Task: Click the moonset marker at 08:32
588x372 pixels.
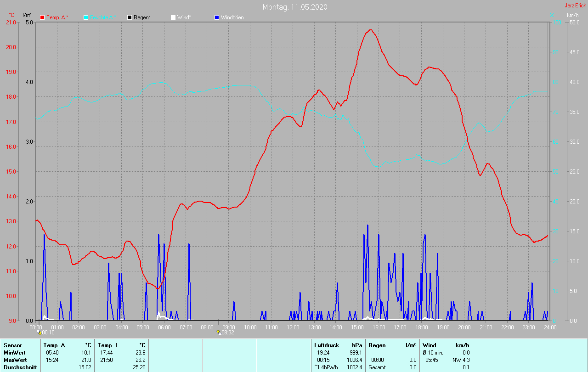Action: (218, 332)
